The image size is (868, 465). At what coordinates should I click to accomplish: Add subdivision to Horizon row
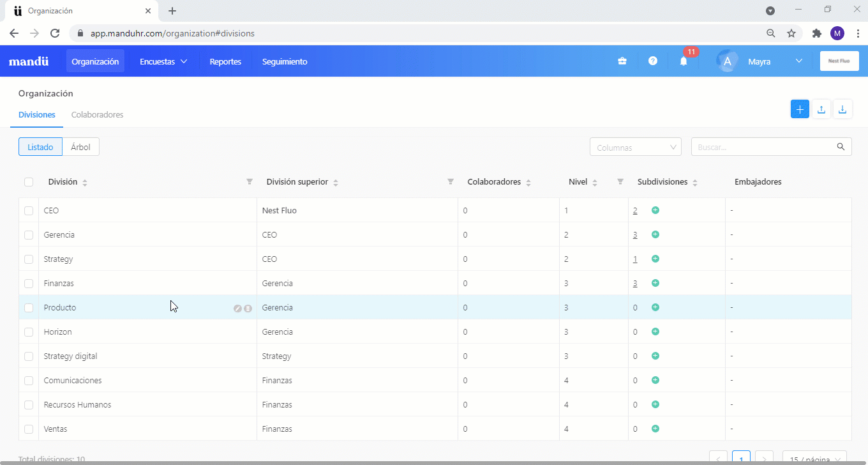pyautogui.click(x=655, y=332)
